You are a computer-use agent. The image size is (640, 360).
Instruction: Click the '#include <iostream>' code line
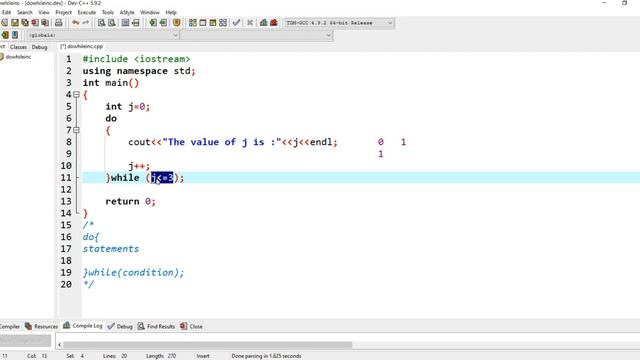click(136, 59)
